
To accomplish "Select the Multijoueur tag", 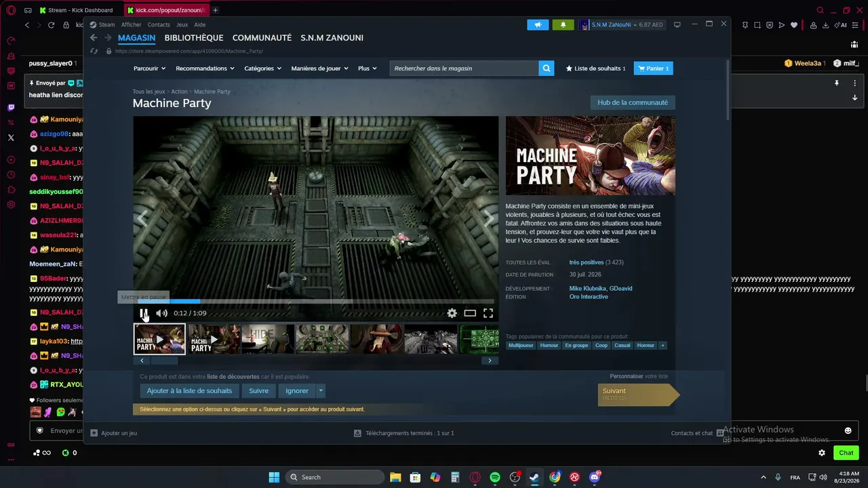I will point(521,346).
